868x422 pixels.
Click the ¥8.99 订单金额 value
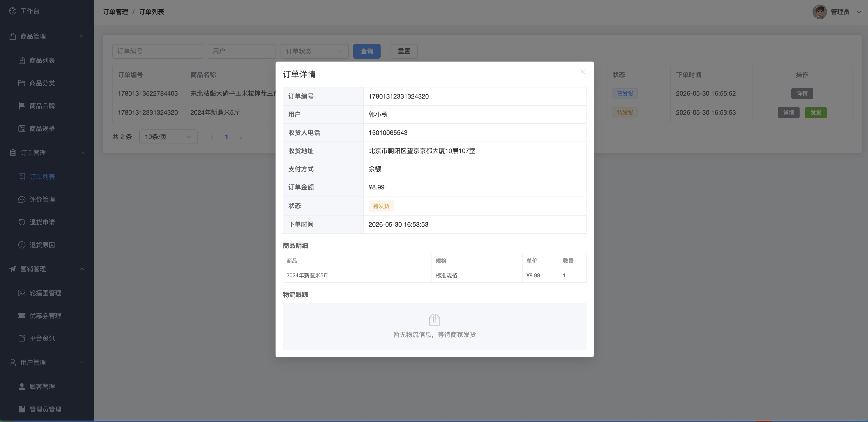[376, 187]
